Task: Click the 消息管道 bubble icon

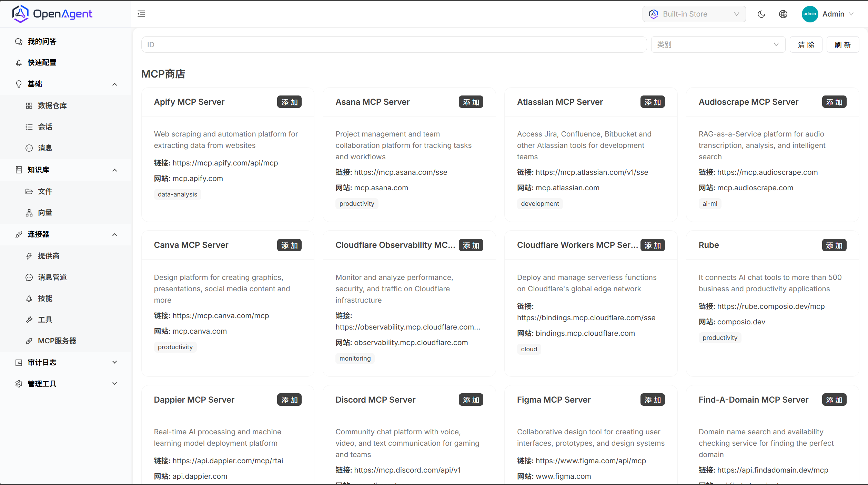Action: click(x=29, y=277)
